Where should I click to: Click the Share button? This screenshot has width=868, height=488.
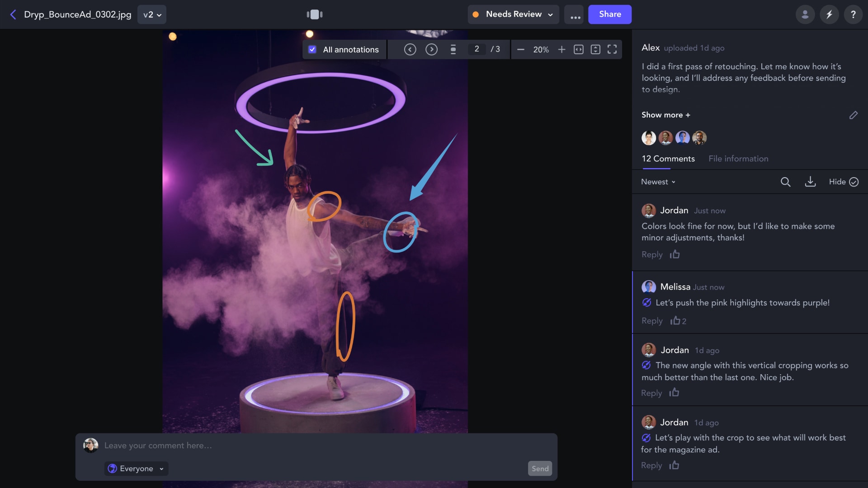[610, 14]
